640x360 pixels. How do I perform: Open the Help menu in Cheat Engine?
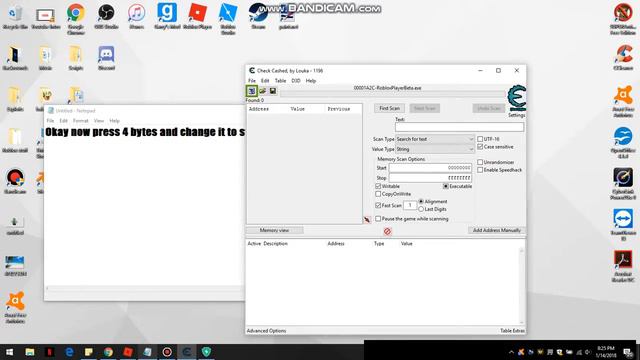311,81
